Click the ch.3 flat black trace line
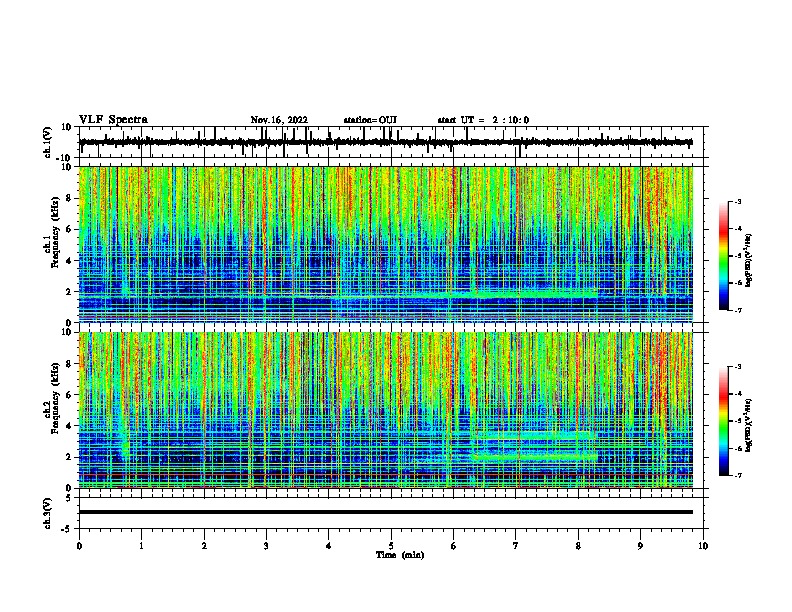 (386, 512)
